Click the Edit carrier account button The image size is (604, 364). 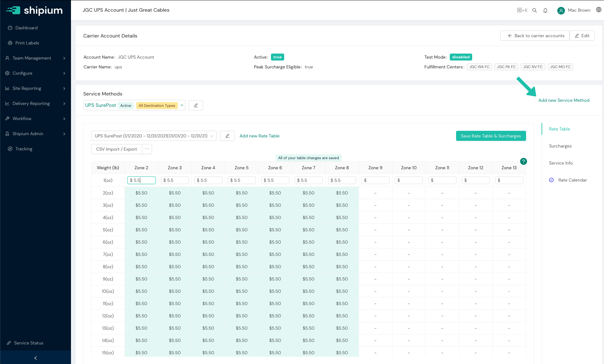coord(582,36)
